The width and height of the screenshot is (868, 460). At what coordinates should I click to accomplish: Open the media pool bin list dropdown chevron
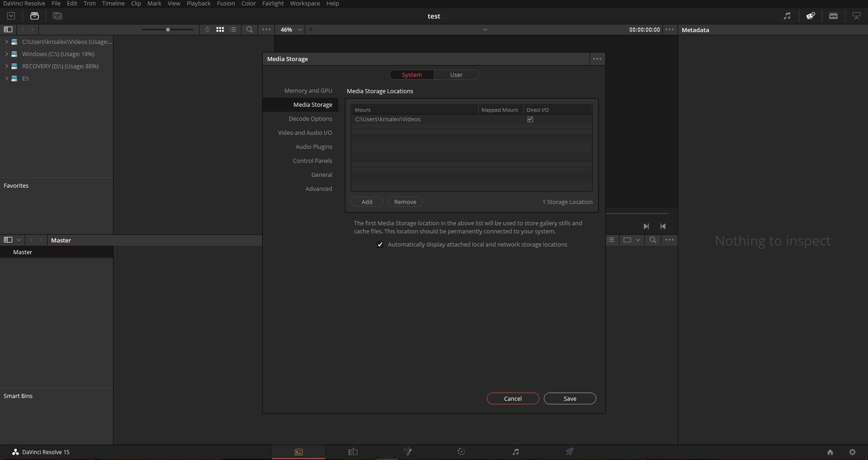pyautogui.click(x=19, y=240)
